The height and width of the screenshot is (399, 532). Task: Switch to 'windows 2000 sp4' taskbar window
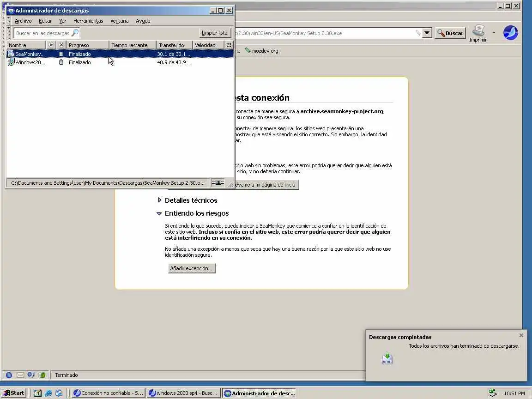point(183,393)
